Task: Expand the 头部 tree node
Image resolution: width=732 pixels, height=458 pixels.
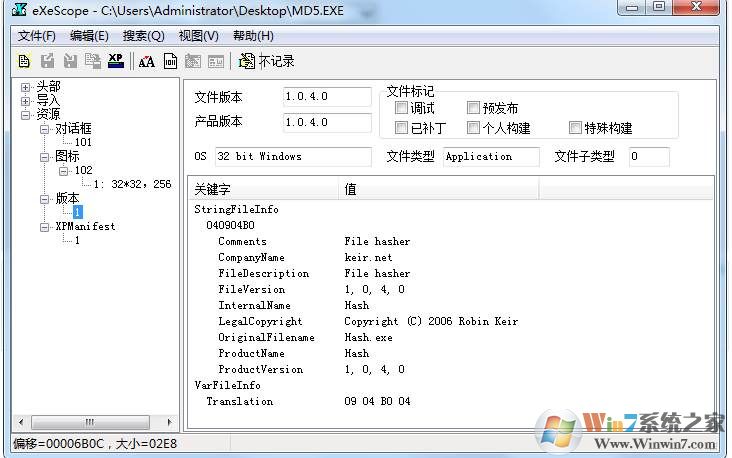Action: [25, 87]
